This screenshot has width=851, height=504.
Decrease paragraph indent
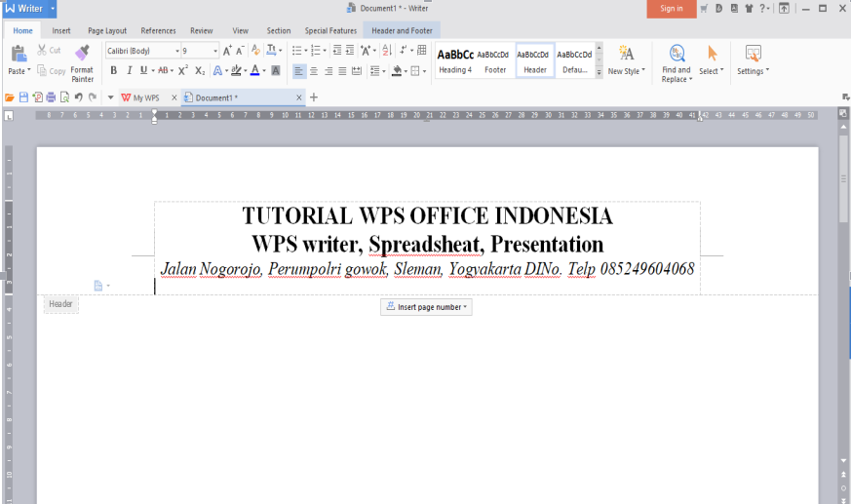coord(337,51)
